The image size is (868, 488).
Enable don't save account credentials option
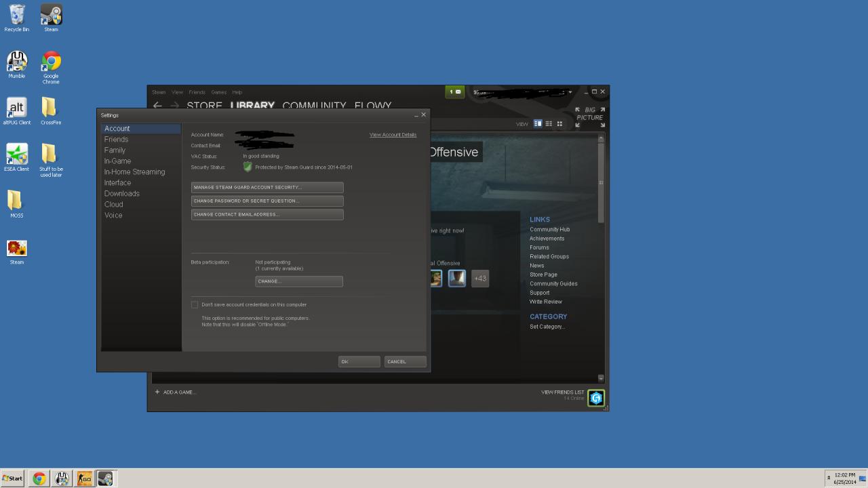click(x=195, y=304)
